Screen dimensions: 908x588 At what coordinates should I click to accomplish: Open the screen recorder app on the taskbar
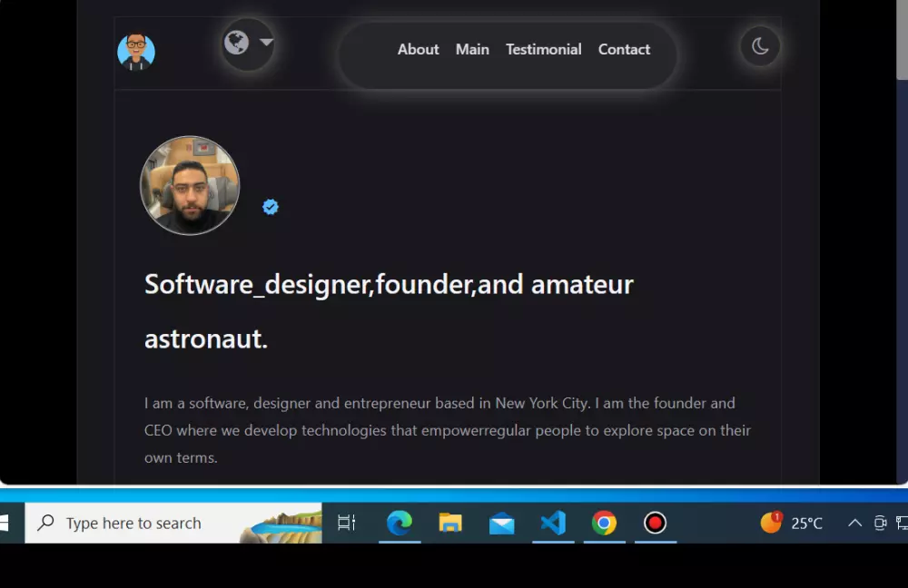(656, 523)
